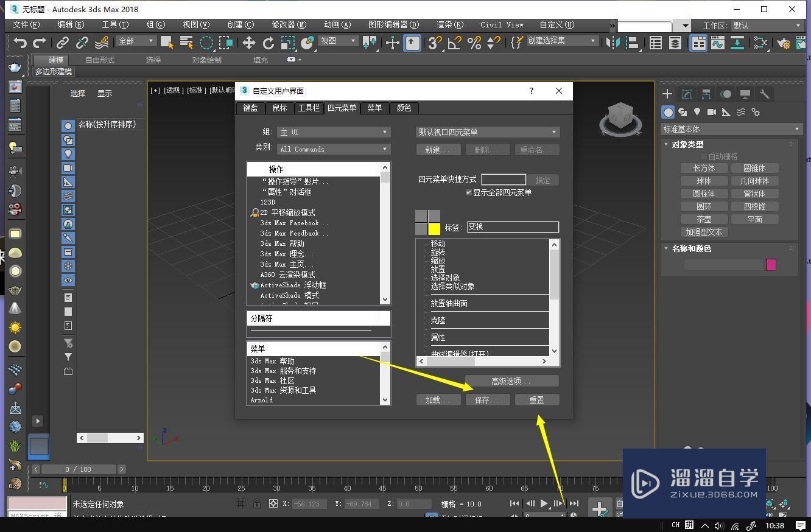Click the Redo arrow in main toolbar
Viewport: 811px width, 532px height.
(40, 42)
